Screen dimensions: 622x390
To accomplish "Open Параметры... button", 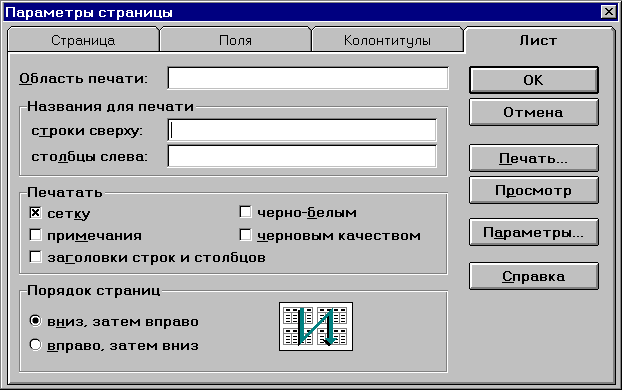I will click(534, 232).
